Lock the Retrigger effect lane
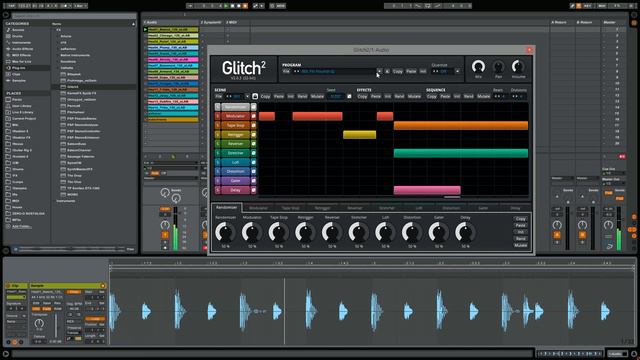Viewport: 640px width, 360px height. (x=253, y=135)
